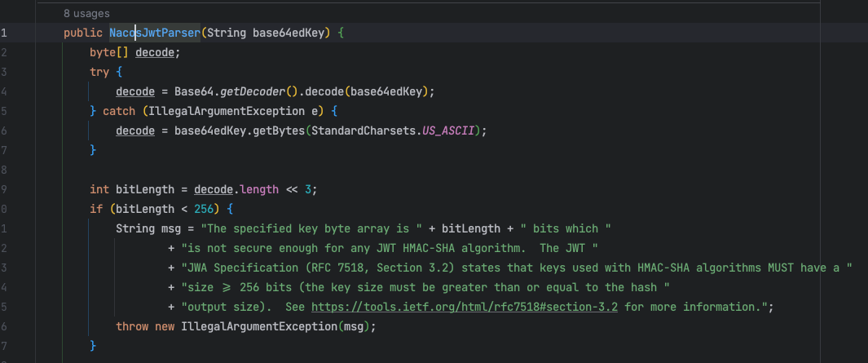Click the StandardCharsets class reference
This screenshot has height=363, width=868.
(364, 131)
